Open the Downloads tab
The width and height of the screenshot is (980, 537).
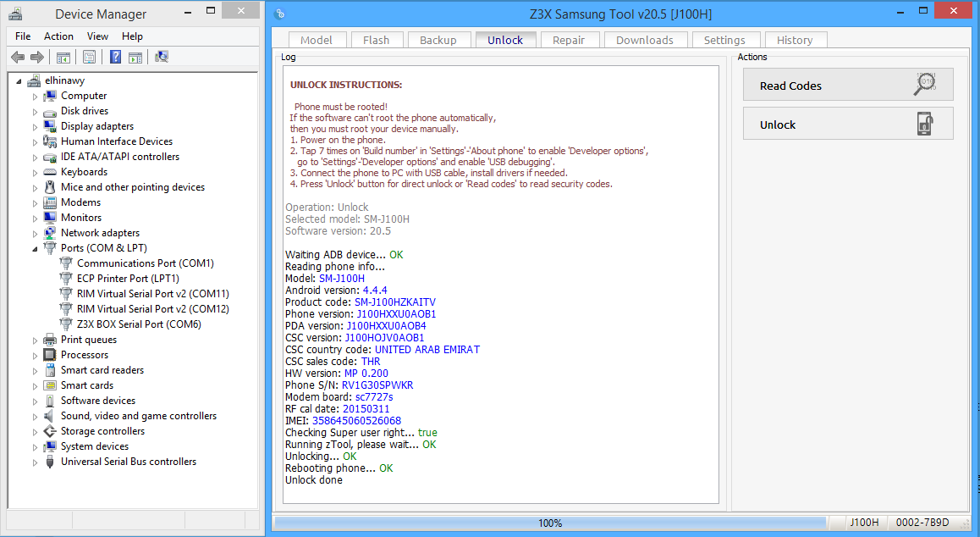coord(645,40)
